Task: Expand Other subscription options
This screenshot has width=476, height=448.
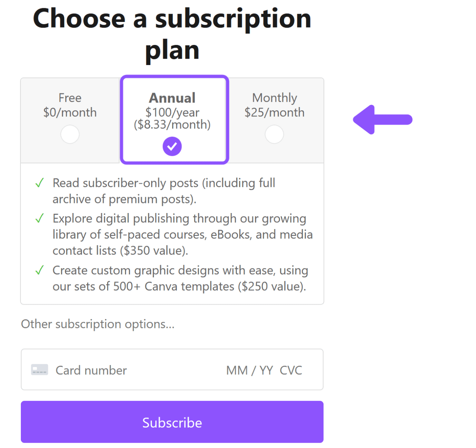Action: [98, 324]
